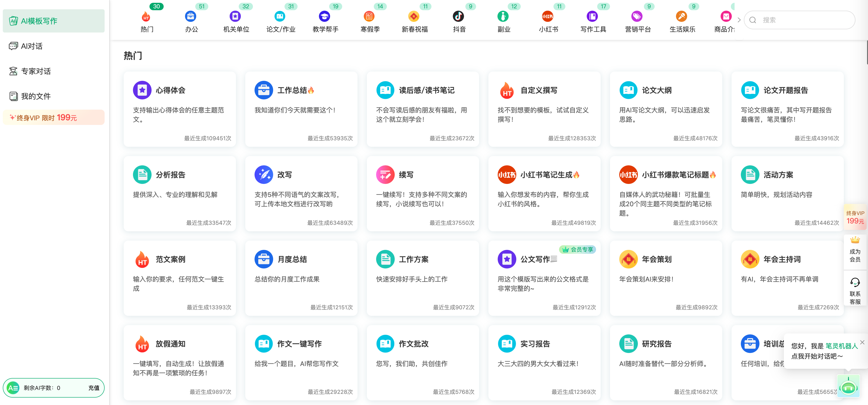Screen dimensions: 868x405
Task: Open 终身VIP限时199元 upgrade link
Action: (x=53, y=118)
